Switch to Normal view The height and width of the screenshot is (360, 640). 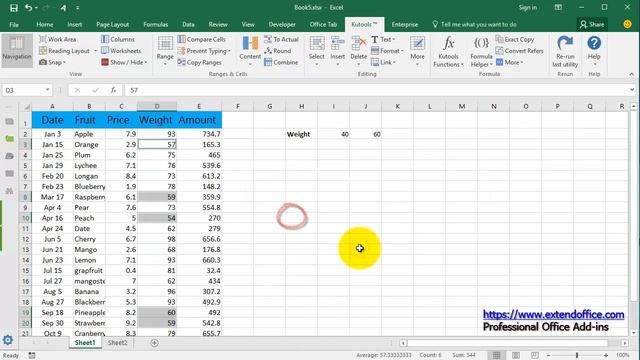point(496,355)
